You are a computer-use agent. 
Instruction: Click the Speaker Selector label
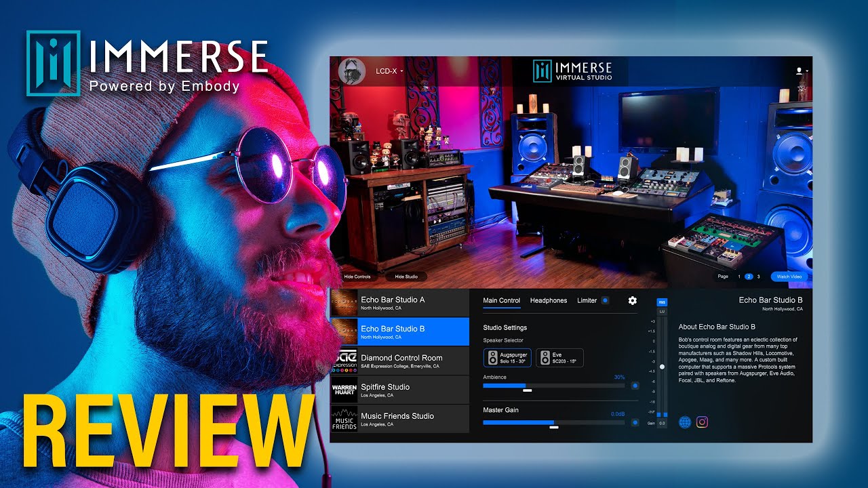click(502, 340)
